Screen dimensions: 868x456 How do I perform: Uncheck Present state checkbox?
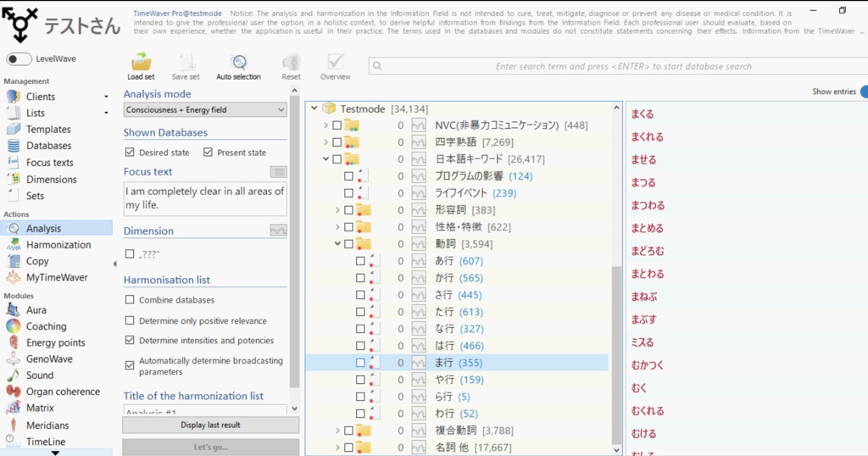pos(208,153)
